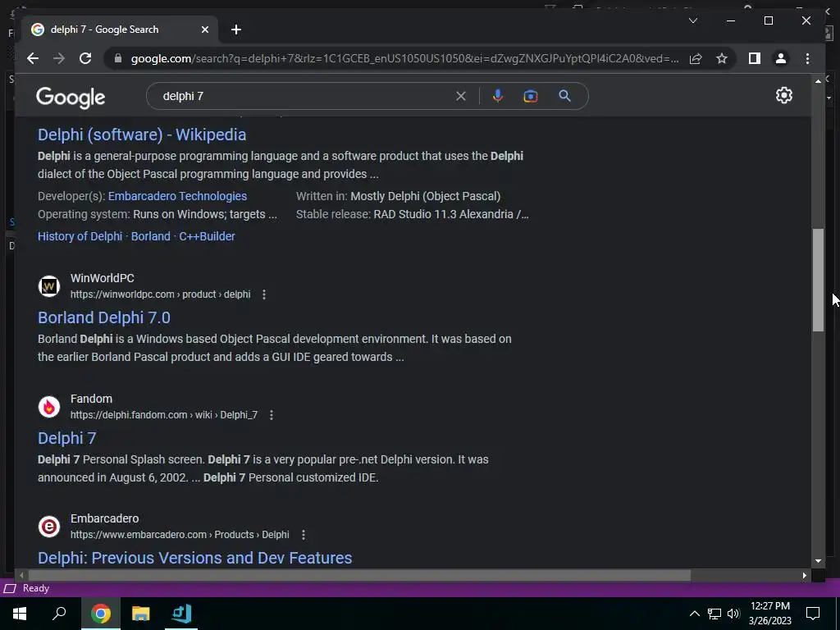Start voice search with microphone
The image size is (840, 630).
point(498,96)
